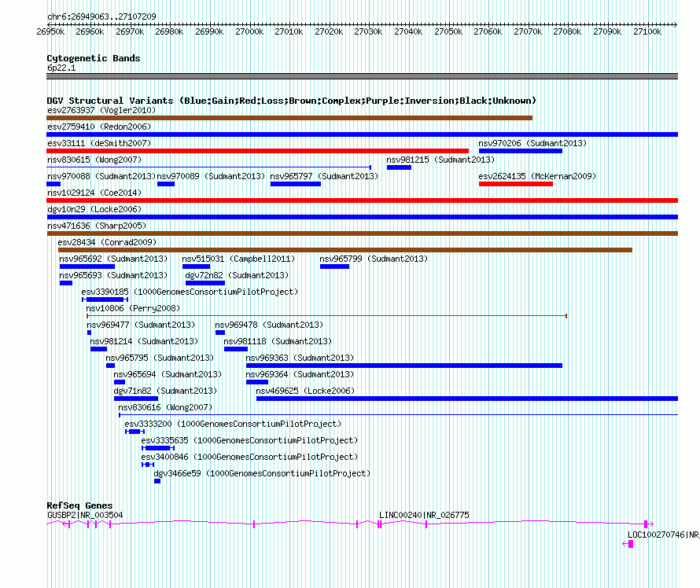Select esv3400846 1000Genomes variant label
Viewport: 700px width, 588px height.
pyautogui.click(x=249, y=457)
